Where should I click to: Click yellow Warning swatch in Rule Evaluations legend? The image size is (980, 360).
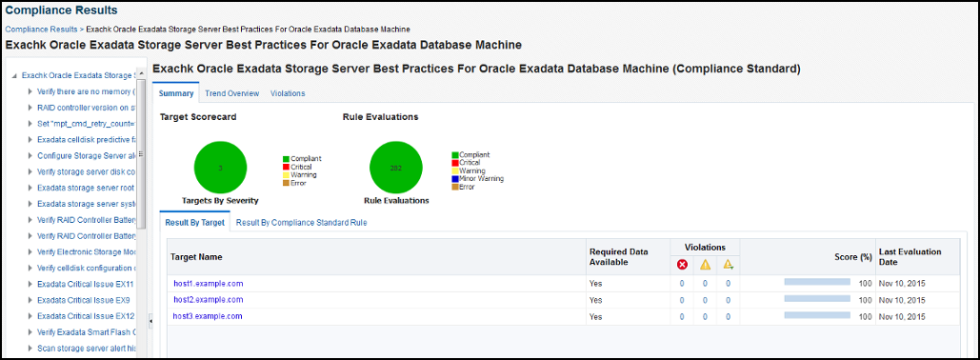click(455, 170)
